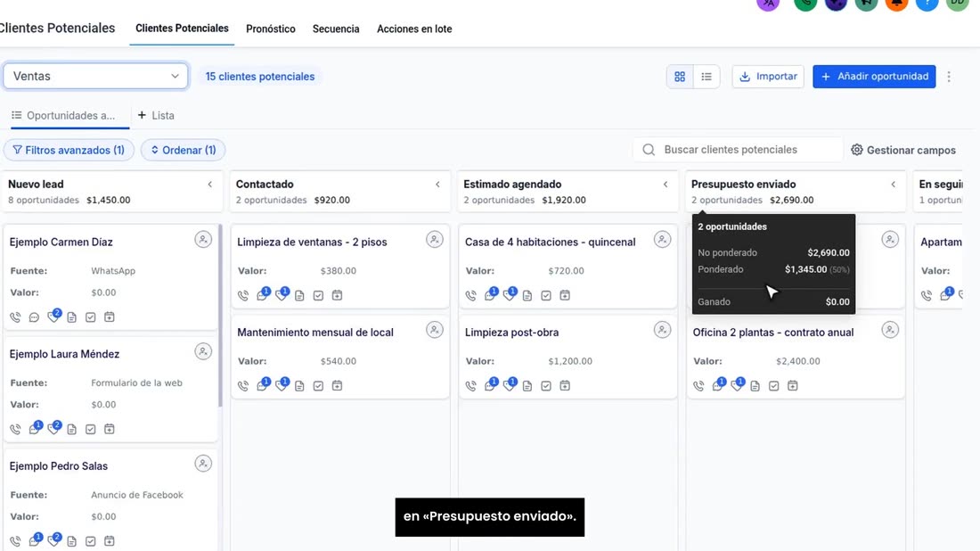Viewport: 980px width, 551px height.
Task: Open Filtros avanzados (1)
Action: click(x=68, y=150)
